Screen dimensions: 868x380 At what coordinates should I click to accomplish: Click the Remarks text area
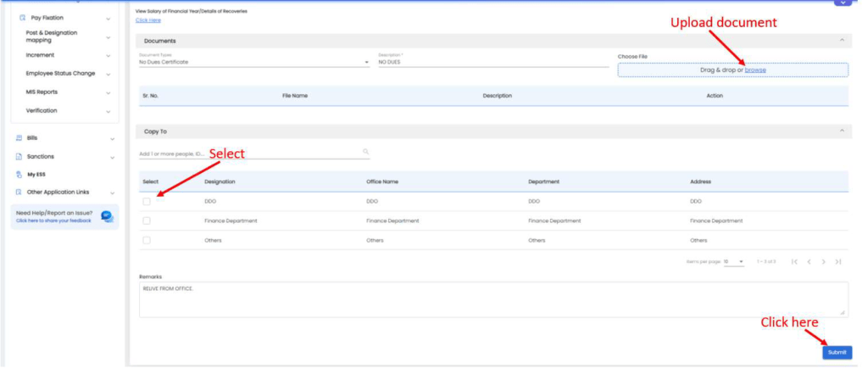tap(493, 299)
